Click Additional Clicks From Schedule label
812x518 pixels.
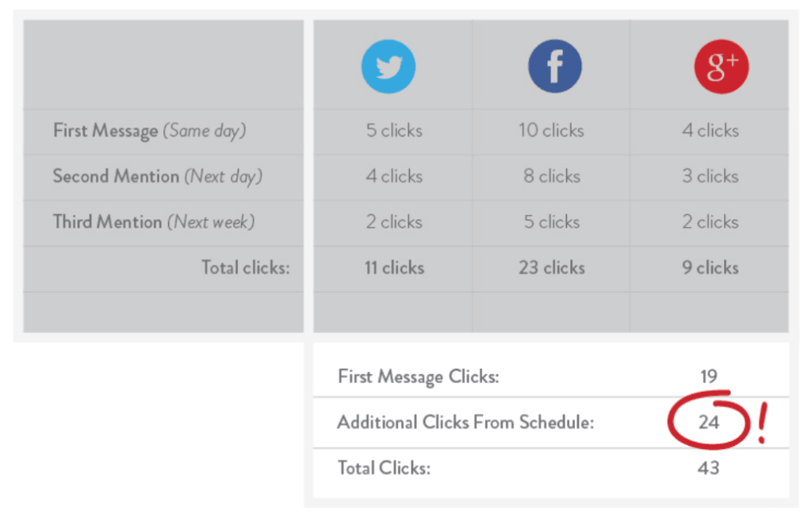tap(465, 422)
